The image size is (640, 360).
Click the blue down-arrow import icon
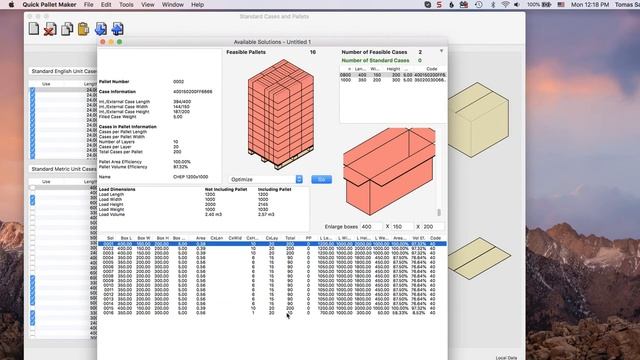[x=101, y=29]
